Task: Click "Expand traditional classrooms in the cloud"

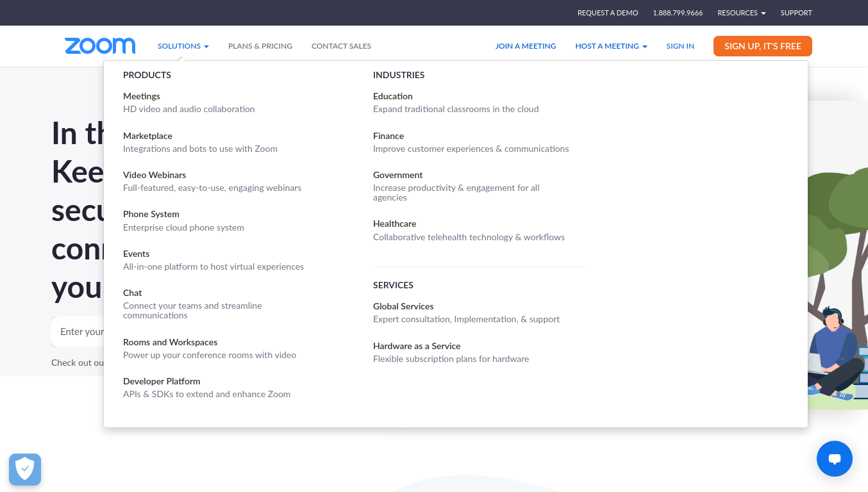Action: [x=456, y=109]
